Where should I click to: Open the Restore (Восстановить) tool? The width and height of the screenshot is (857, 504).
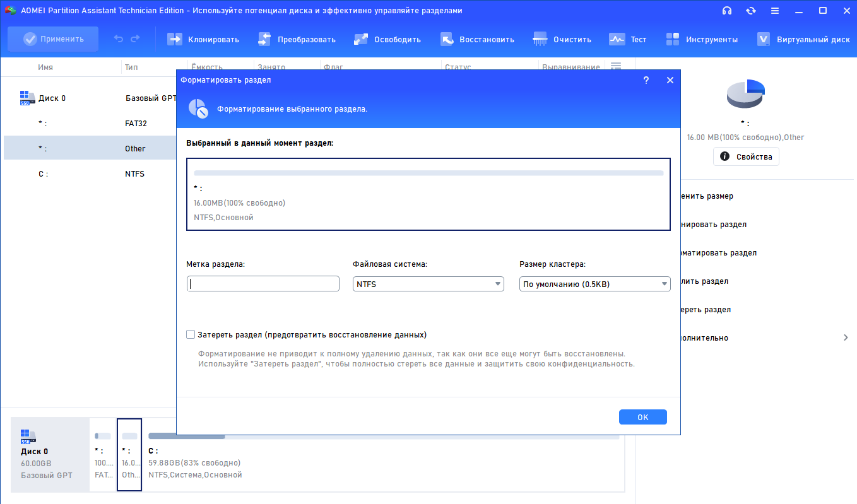point(447,39)
